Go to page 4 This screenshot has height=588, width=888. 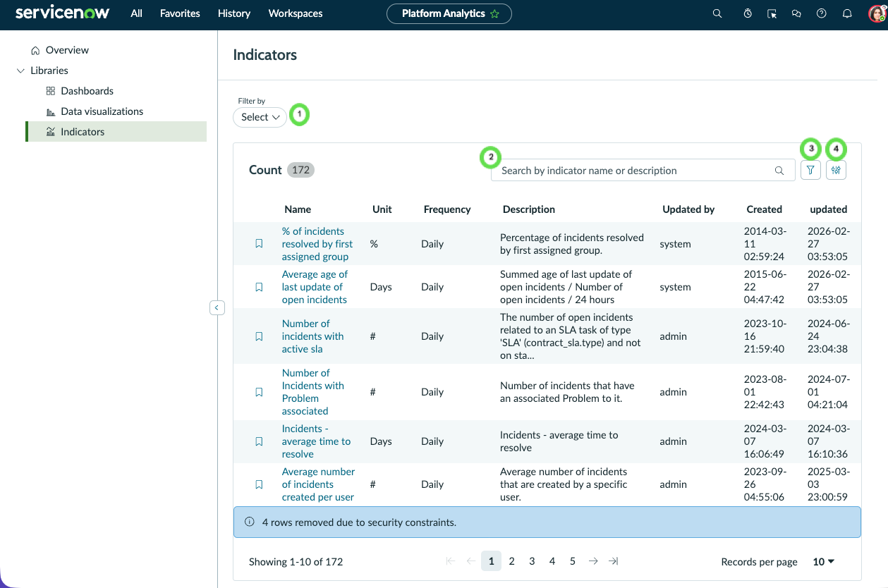[552, 561]
